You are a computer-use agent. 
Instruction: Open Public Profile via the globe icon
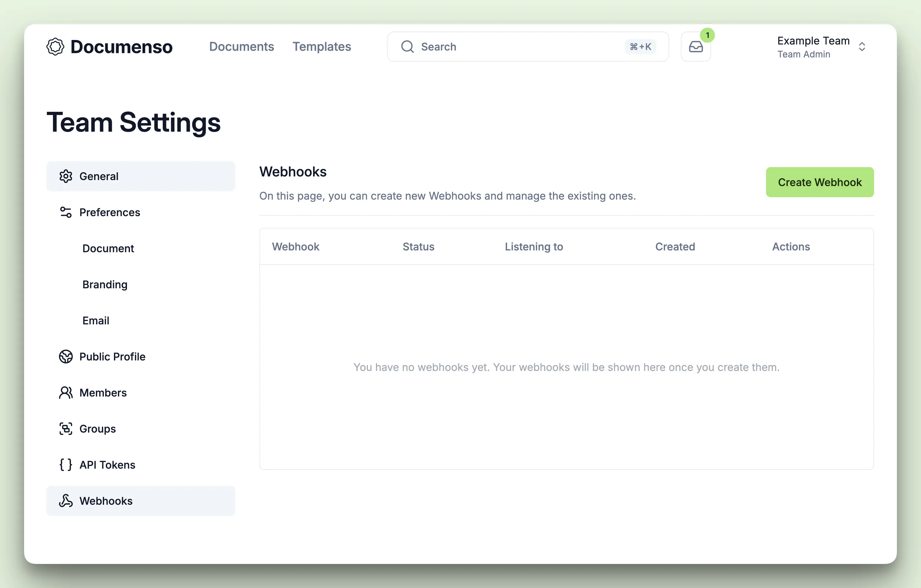(66, 356)
